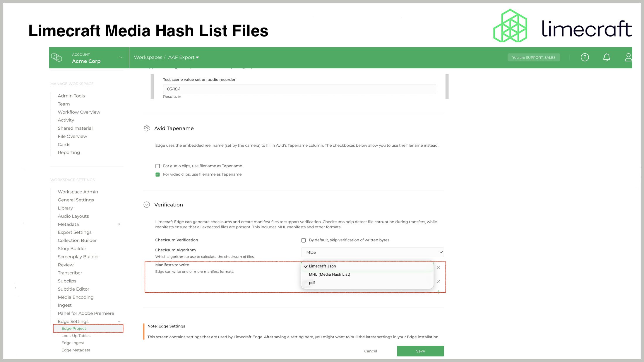644x362 pixels.
Task: Expand the Metadata submenu arrow
Action: tap(119, 224)
